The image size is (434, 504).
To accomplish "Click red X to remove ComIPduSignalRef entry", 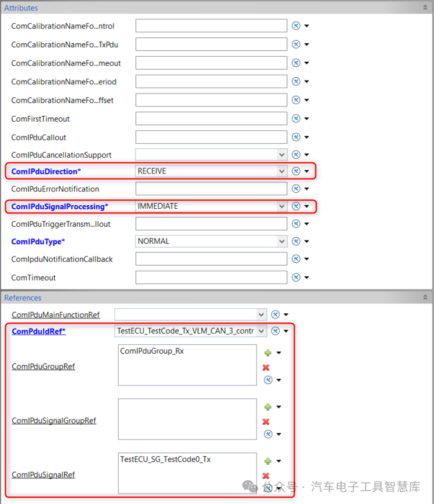I will 266,476.
